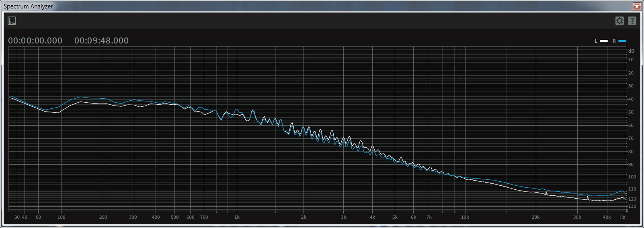The width and height of the screenshot is (644, 228).
Task: Click the 700 frequency axis label
Action: pos(204,217)
